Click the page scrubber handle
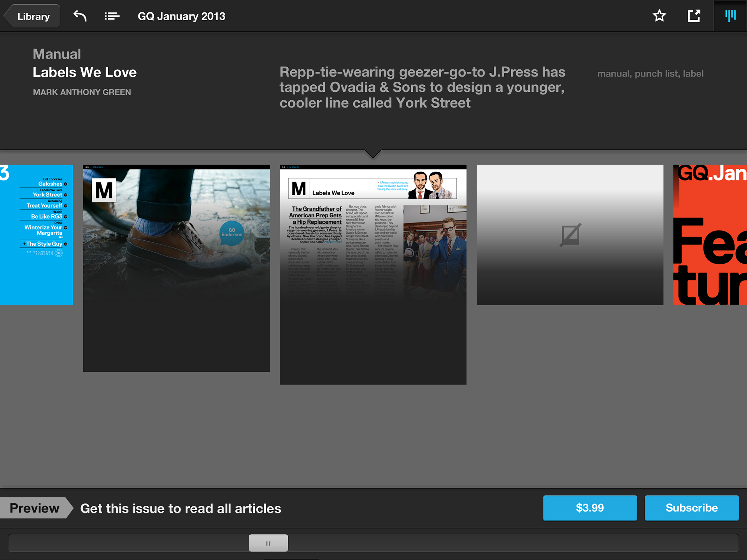Image resolution: width=747 pixels, height=560 pixels. pos(268,543)
